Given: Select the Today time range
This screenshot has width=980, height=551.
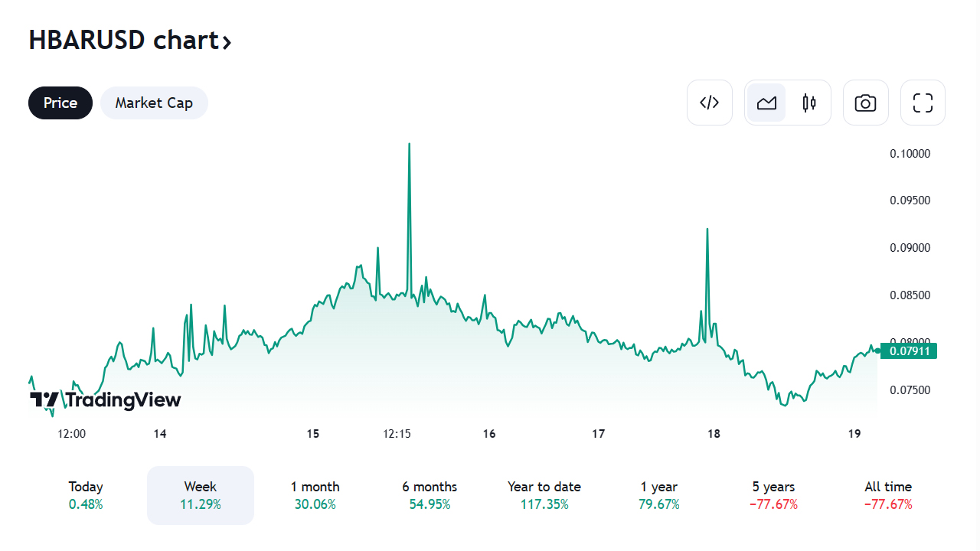Looking at the screenshot, I should point(86,495).
